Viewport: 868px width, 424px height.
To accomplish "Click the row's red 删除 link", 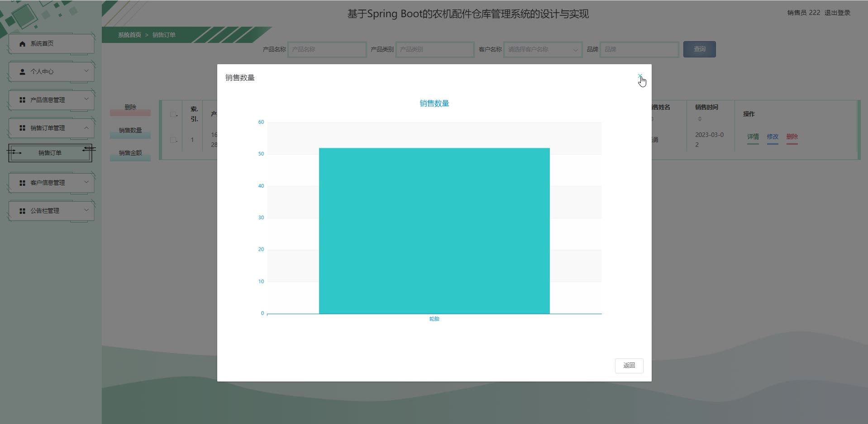I will click(x=792, y=137).
